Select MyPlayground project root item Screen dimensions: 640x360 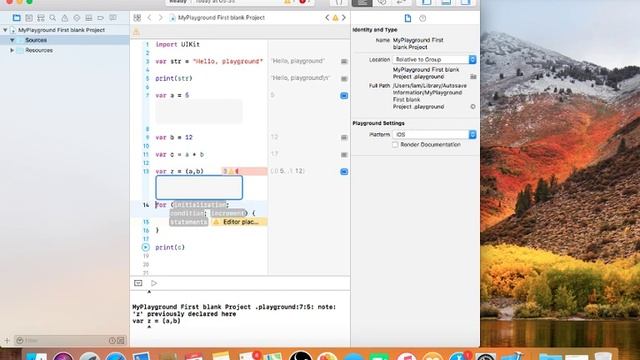(61, 30)
